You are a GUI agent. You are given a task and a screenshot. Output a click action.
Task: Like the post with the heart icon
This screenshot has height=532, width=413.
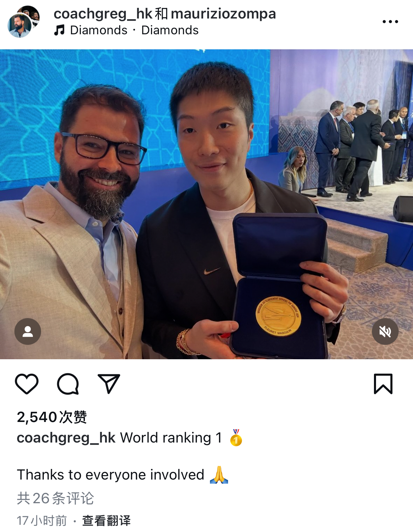tap(27, 384)
